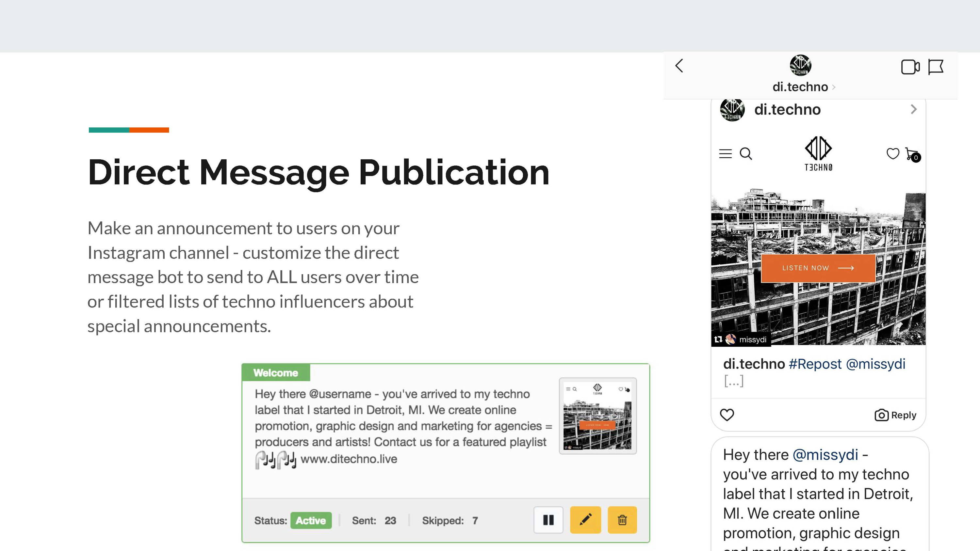
Task: Open di.techno avatar in chat header
Action: (x=800, y=65)
